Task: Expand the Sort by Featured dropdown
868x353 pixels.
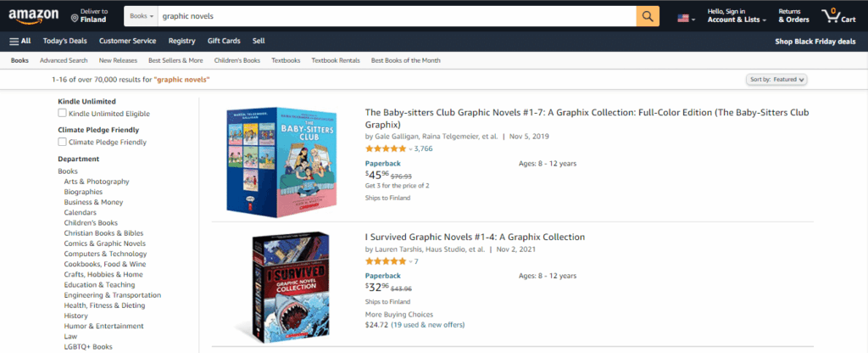Action: coord(776,79)
